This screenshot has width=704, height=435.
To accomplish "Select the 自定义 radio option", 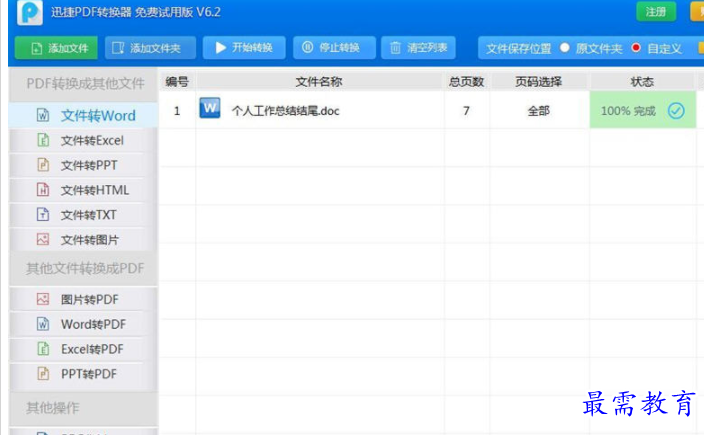I will coord(636,48).
